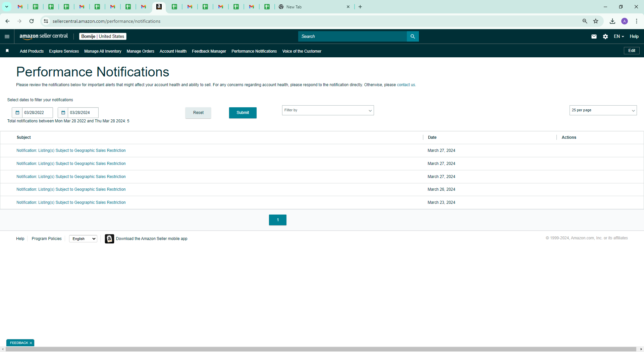Click the Search input field
This screenshot has height=352, width=644.
pos(352,36)
